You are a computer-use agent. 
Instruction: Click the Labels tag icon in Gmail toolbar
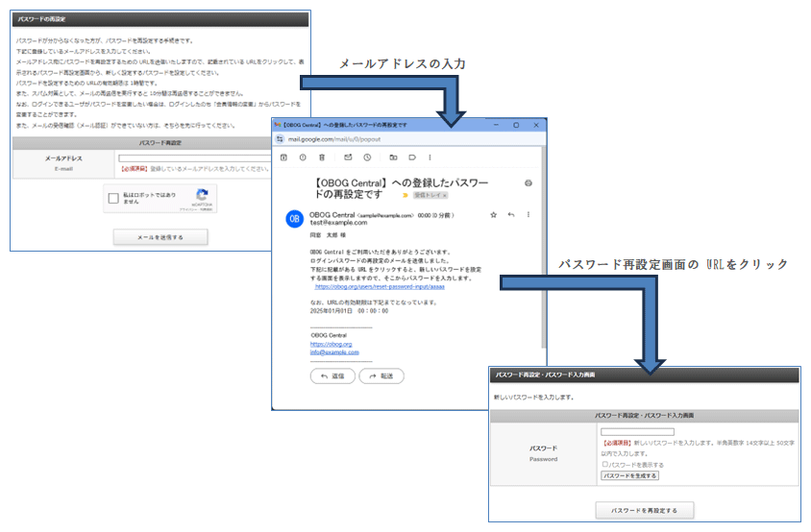tap(412, 157)
